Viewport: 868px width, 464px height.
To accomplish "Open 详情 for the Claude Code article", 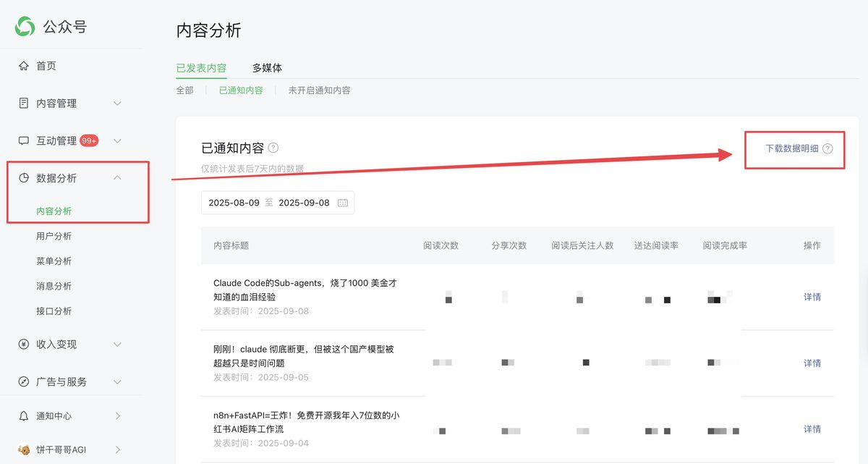I will coord(812,297).
